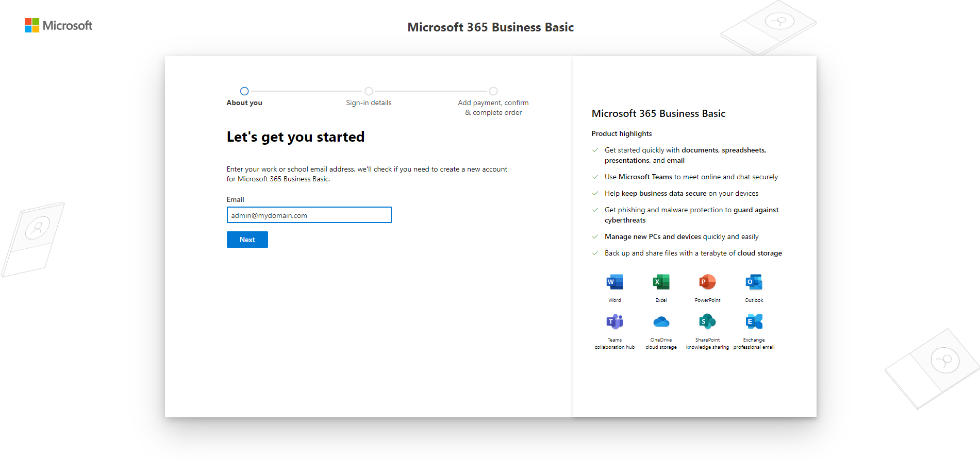
Task: Focus the Email input field
Action: point(309,215)
